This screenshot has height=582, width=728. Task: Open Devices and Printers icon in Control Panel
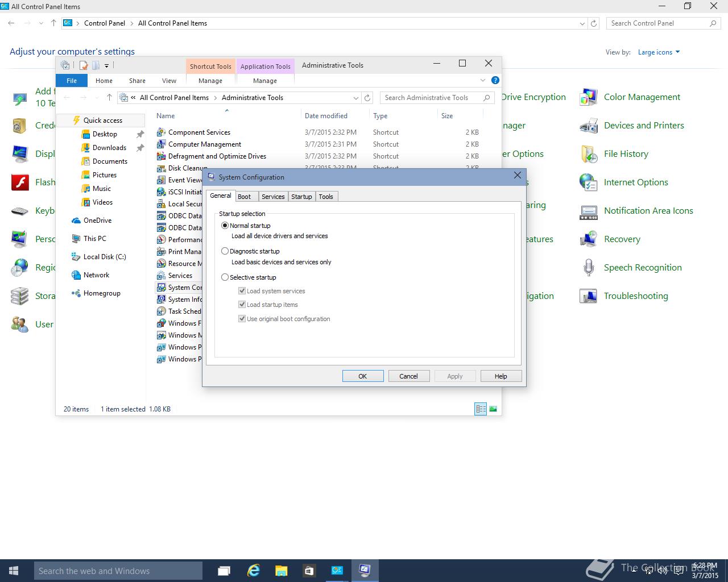(588, 126)
